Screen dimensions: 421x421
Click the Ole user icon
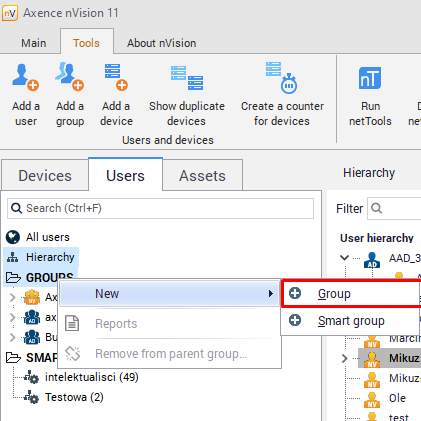[372, 399]
